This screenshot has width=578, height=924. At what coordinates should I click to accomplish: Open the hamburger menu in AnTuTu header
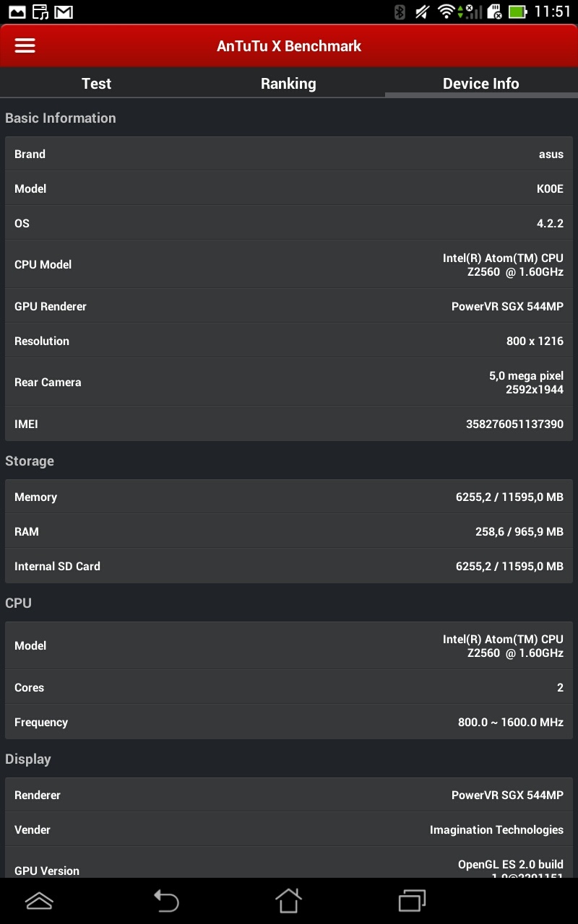pos(25,45)
